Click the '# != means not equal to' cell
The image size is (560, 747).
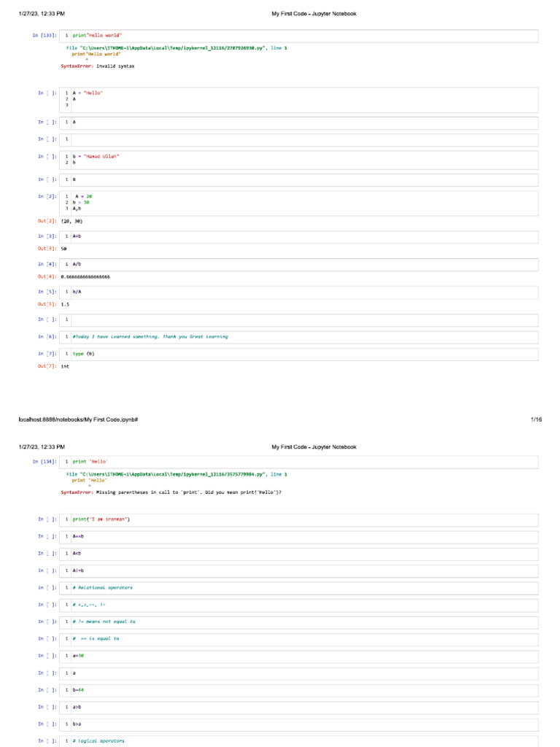coord(298,622)
